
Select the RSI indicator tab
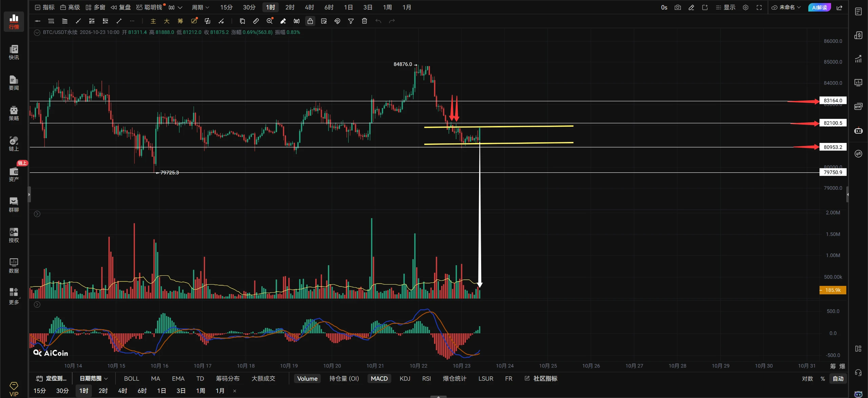pyautogui.click(x=427, y=378)
